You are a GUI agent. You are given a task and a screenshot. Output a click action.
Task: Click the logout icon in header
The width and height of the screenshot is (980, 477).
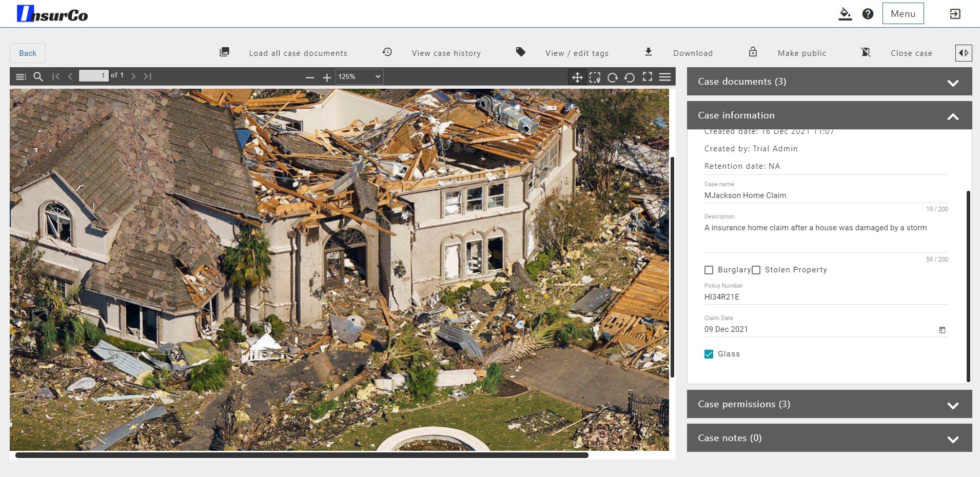point(955,14)
